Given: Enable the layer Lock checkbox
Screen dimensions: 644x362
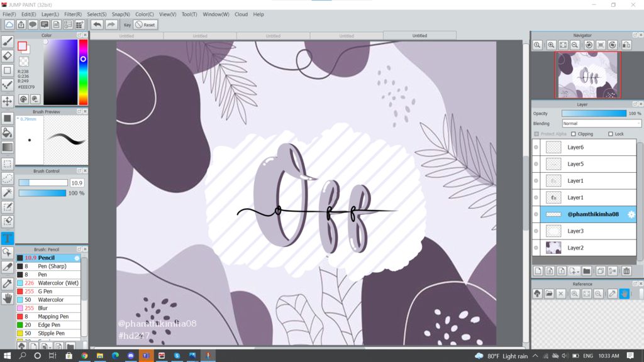Looking at the screenshot, I should coord(610,134).
